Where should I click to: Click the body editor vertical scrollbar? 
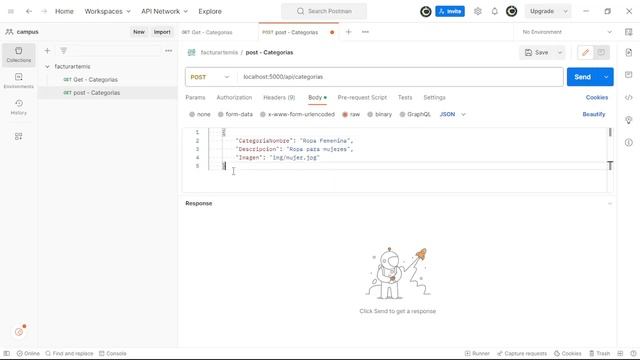[x=610, y=132]
